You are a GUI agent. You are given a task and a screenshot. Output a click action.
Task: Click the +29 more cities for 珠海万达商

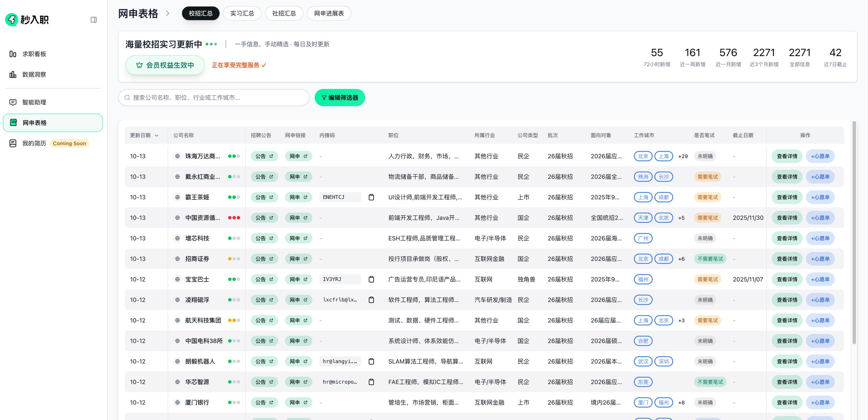coord(683,156)
